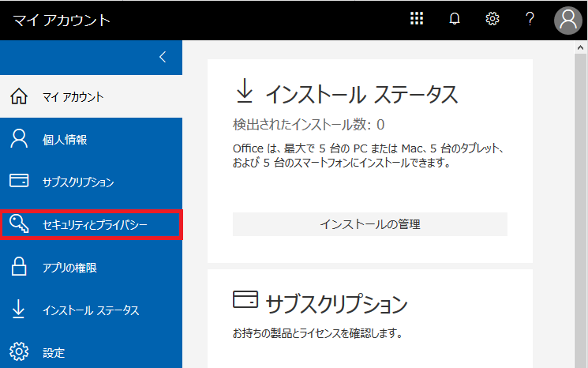The width and height of the screenshot is (588, 368).
Task: Click the card icon for サブスクリプション
Action: pyautogui.click(x=19, y=182)
